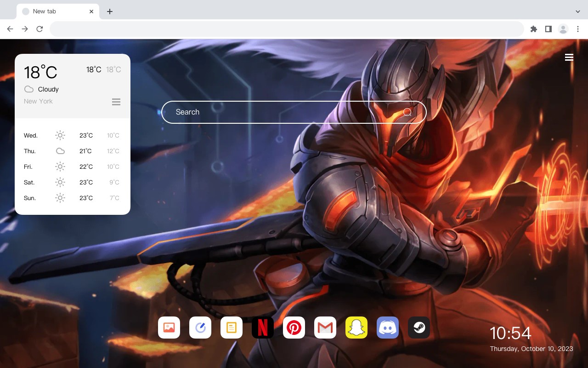Screen dimensions: 588x368
Task: Click the sun icon for Fri.
Action: tap(60, 167)
